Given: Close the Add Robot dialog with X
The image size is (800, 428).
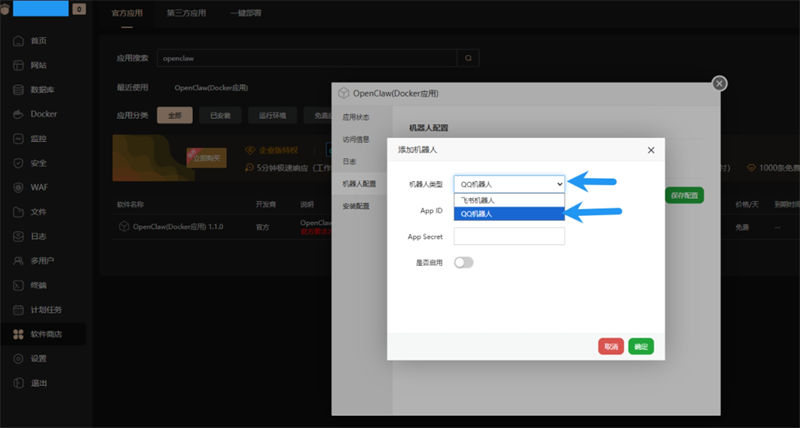Looking at the screenshot, I should (x=651, y=150).
